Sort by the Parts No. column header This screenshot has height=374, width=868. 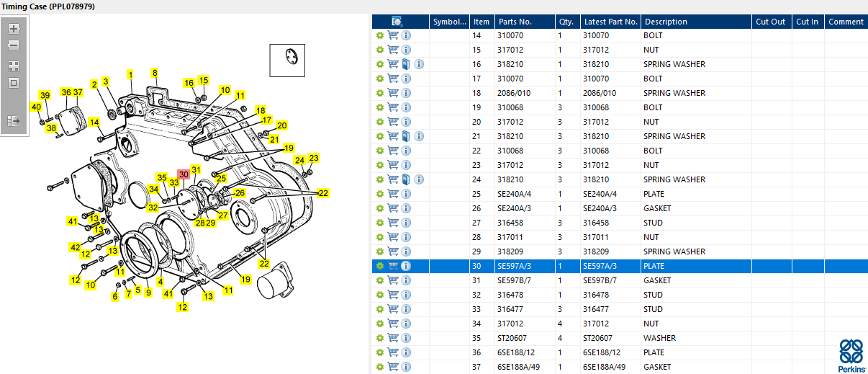coord(515,22)
